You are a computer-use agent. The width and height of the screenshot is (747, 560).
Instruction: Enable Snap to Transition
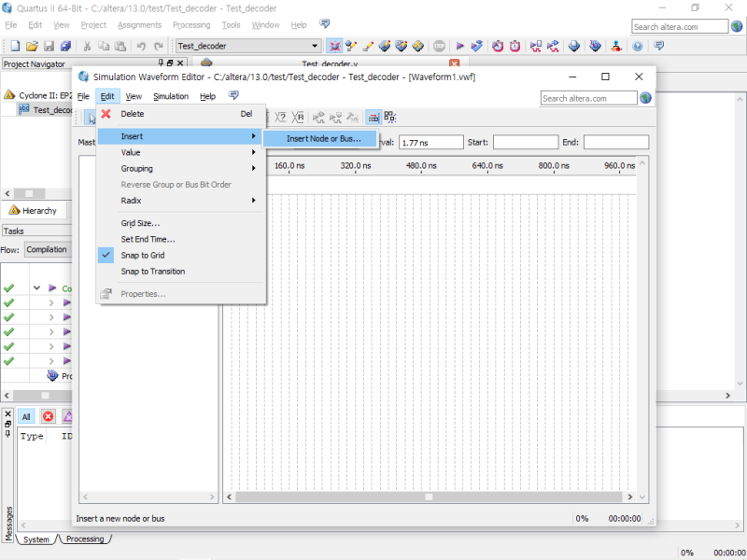153,272
